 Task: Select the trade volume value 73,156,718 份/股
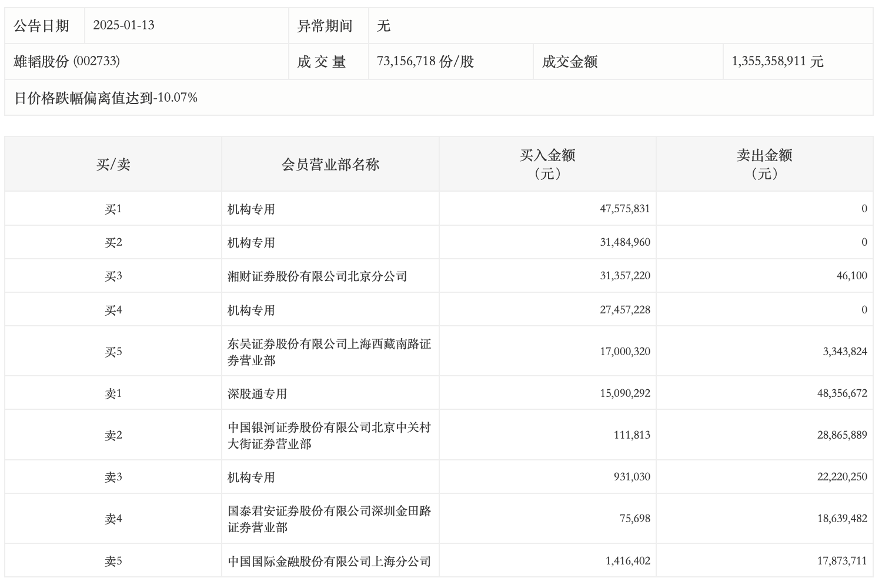(425, 62)
